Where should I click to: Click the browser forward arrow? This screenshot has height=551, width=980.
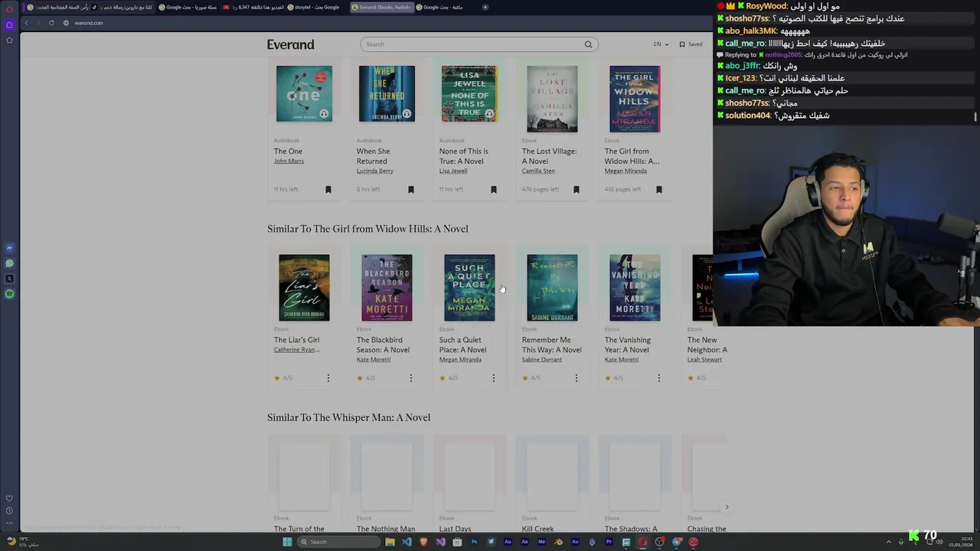(38, 23)
